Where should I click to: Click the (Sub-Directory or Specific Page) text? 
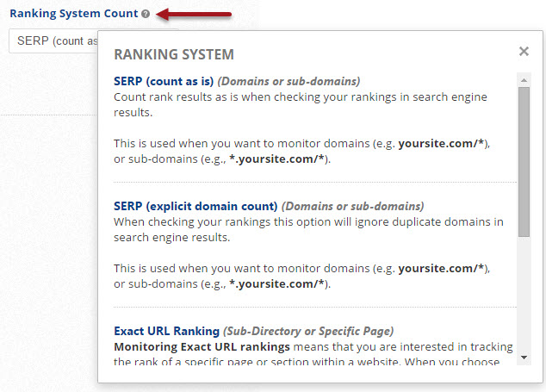[x=308, y=331]
